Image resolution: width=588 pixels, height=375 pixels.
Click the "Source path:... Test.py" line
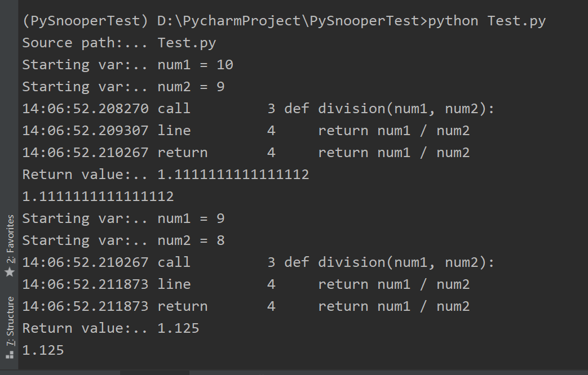click(x=119, y=43)
